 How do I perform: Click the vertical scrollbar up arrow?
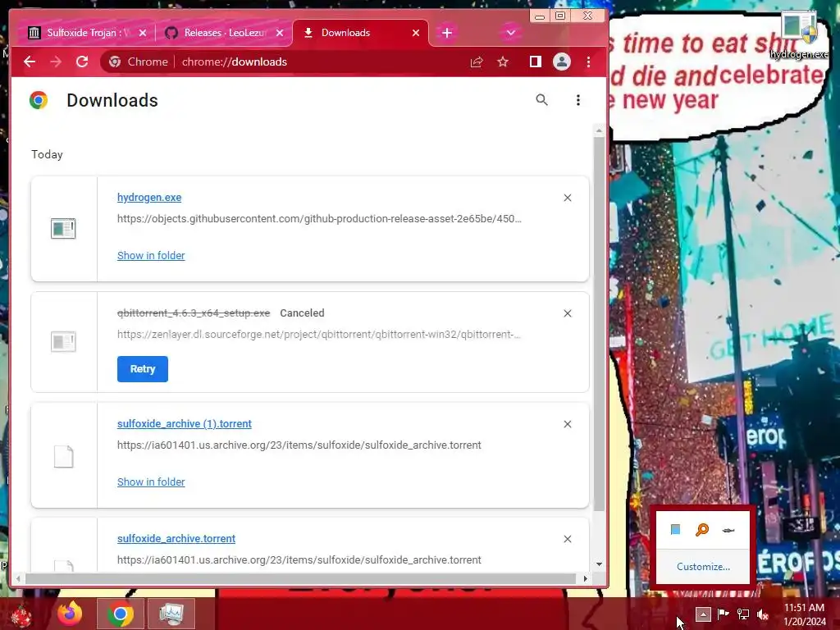tap(599, 130)
